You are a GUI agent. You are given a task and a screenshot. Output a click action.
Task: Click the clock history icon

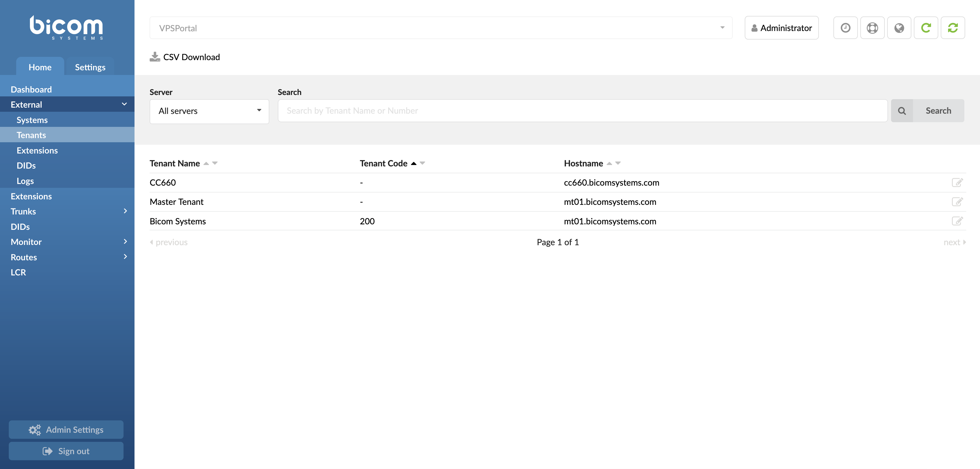(845, 28)
